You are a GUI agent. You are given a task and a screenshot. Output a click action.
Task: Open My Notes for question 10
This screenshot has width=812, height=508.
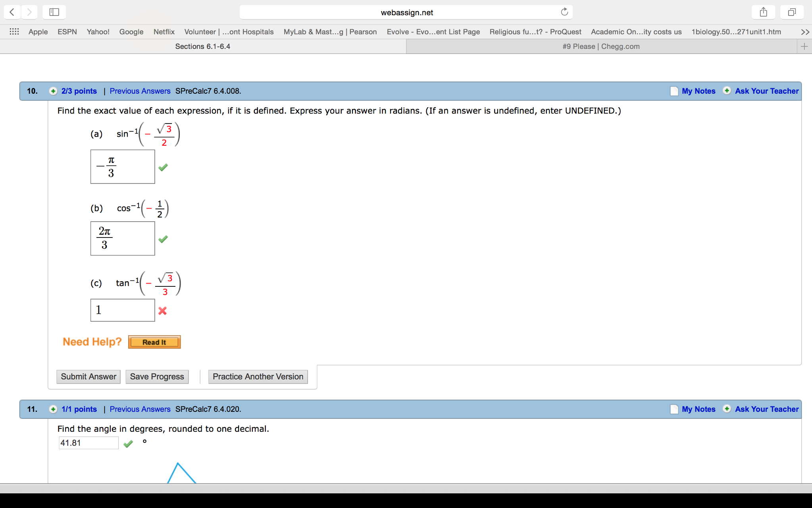pyautogui.click(x=698, y=91)
